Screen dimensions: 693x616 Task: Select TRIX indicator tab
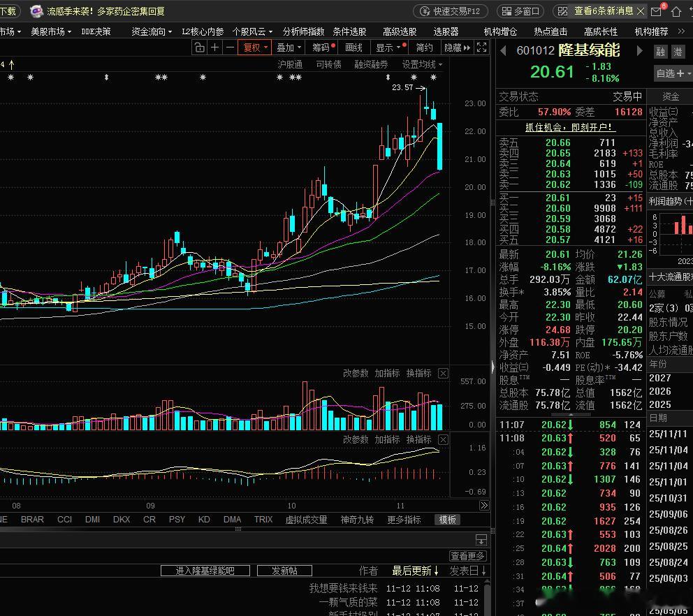[263, 519]
